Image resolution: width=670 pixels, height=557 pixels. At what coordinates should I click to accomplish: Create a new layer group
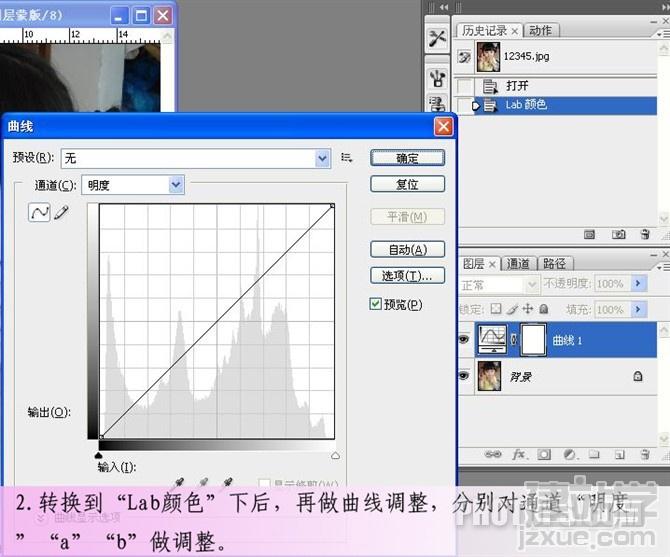[x=594, y=454]
